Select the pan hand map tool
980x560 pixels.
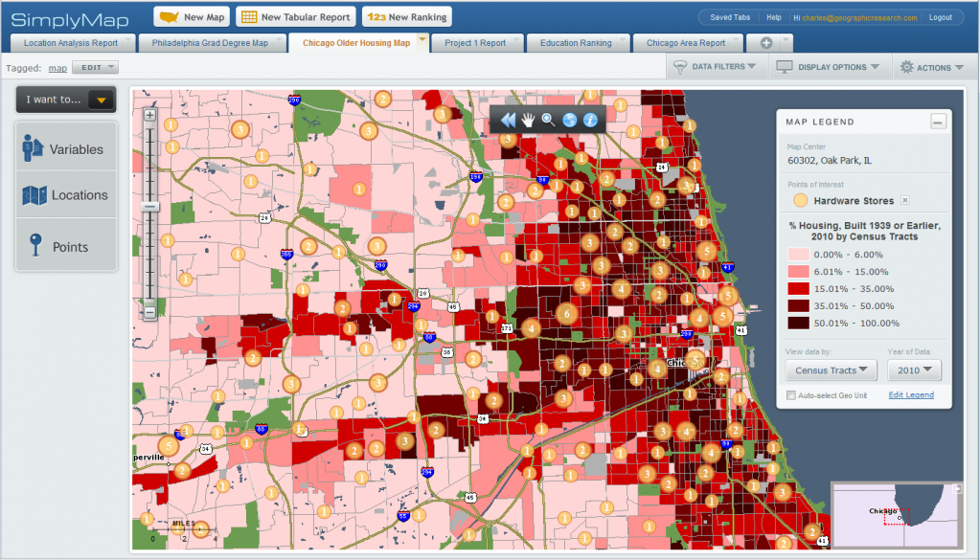pos(528,120)
